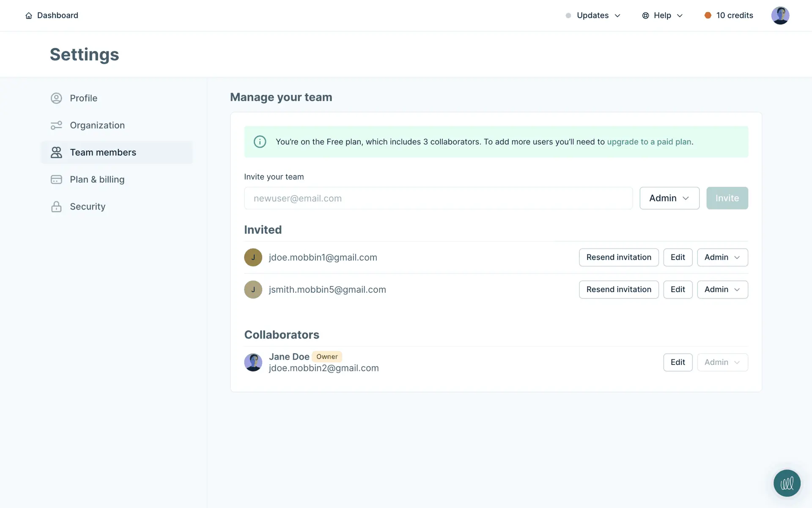The height and width of the screenshot is (508, 812).
Task: Expand the Updates dropdown
Action: tap(593, 16)
